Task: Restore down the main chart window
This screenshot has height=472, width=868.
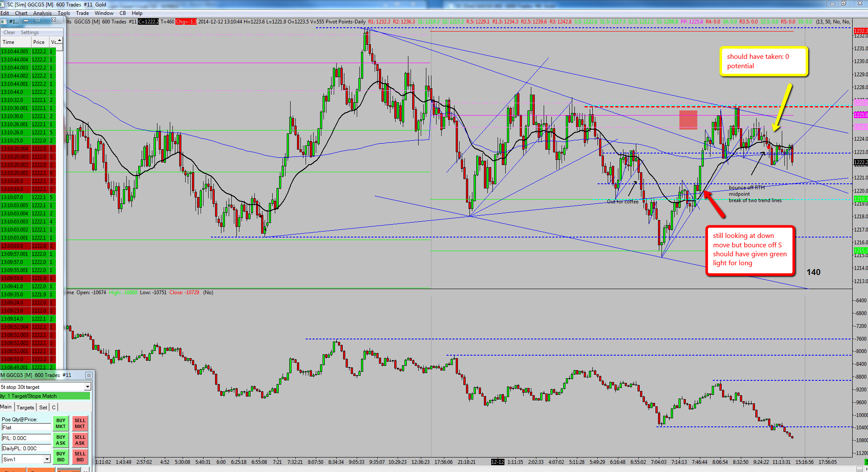Action: 844,4
